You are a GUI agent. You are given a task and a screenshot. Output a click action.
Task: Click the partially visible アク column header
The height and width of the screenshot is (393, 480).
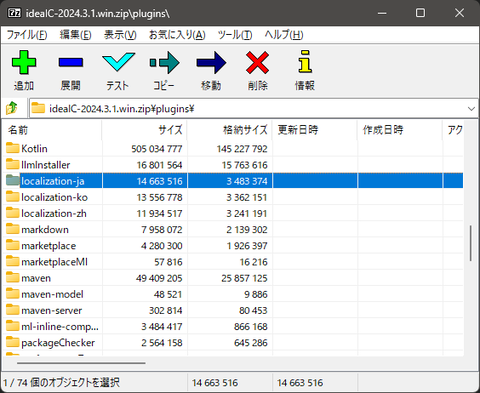click(x=453, y=130)
